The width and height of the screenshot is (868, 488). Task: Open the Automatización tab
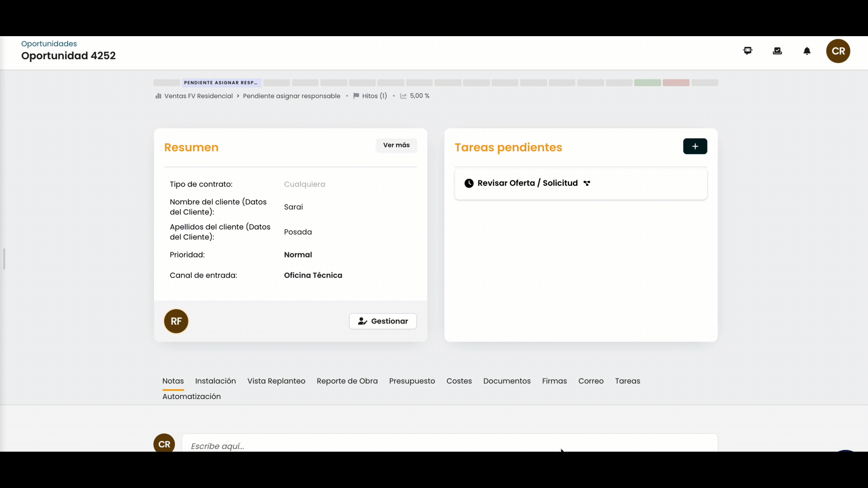(x=192, y=396)
